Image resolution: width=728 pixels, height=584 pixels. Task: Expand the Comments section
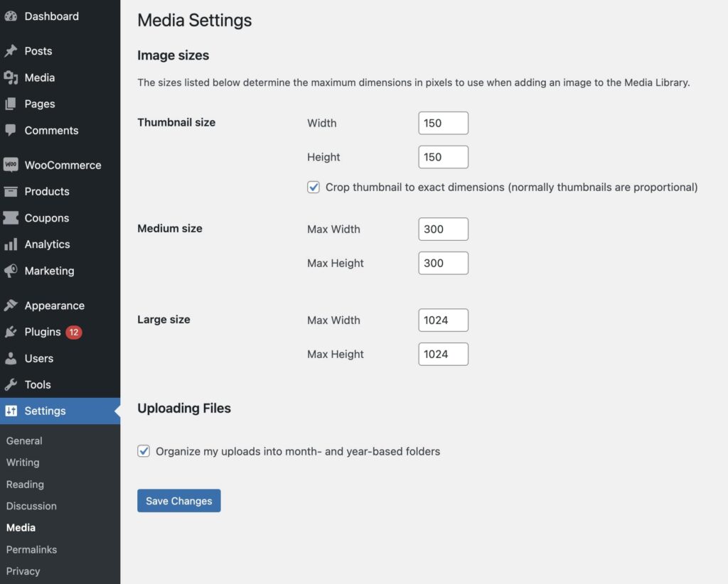[50, 130]
